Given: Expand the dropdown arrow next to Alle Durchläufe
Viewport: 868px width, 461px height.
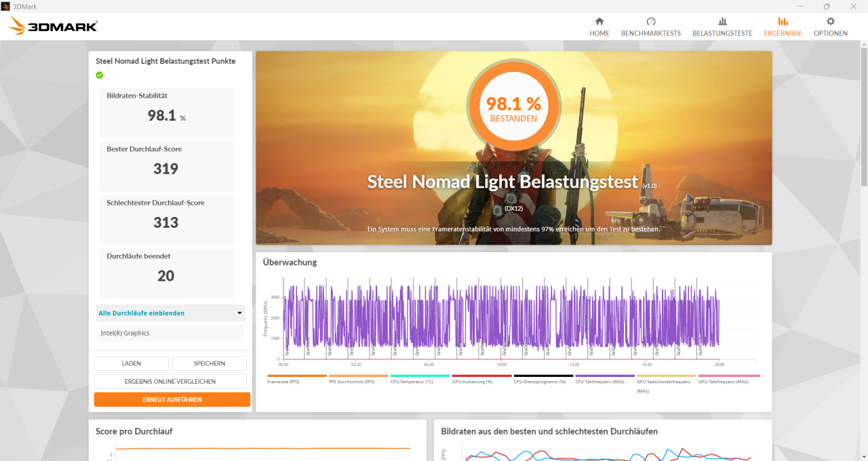Looking at the screenshot, I should click(239, 313).
